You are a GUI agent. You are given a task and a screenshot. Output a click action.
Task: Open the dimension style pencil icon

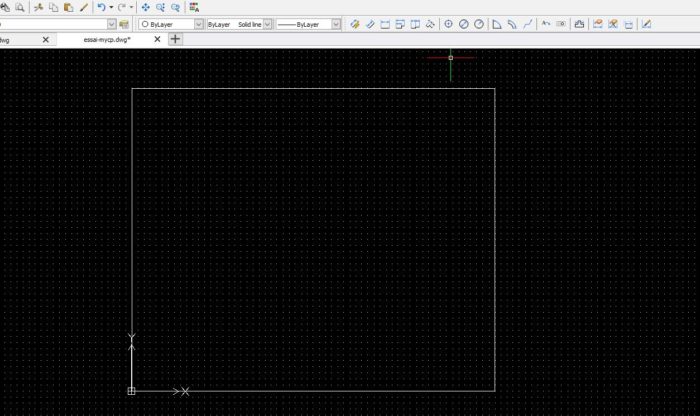(646, 24)
